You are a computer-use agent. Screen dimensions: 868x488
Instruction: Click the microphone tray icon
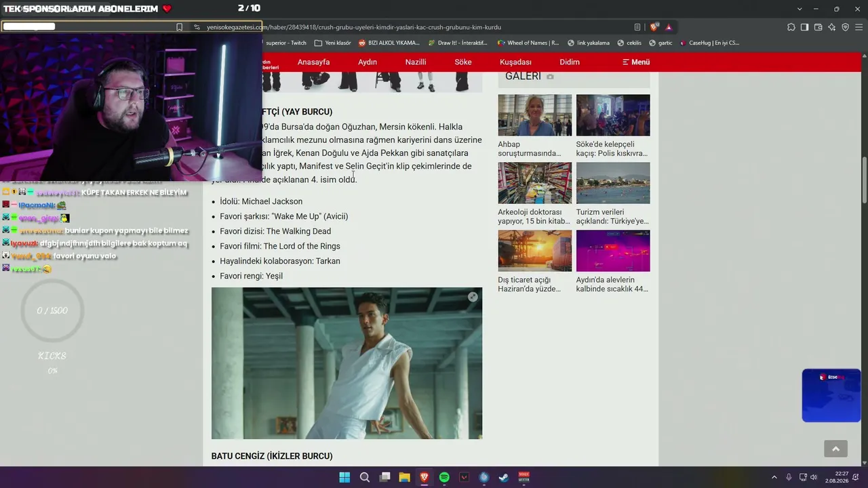pyautogui.click(x=789, y=477)
